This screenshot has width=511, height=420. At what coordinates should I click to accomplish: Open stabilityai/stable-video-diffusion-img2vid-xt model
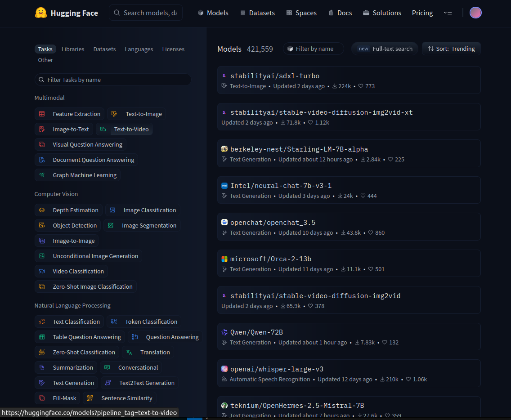point(349,116)
